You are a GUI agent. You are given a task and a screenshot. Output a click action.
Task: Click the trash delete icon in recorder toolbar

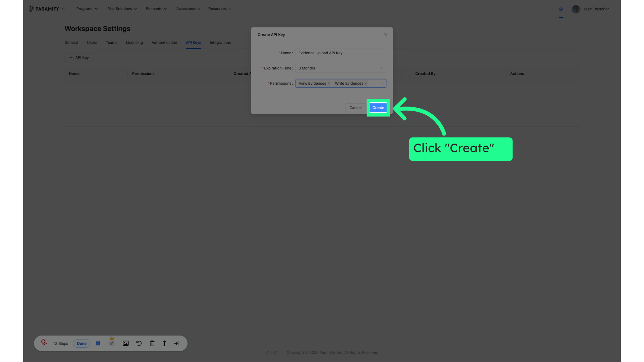152,343
